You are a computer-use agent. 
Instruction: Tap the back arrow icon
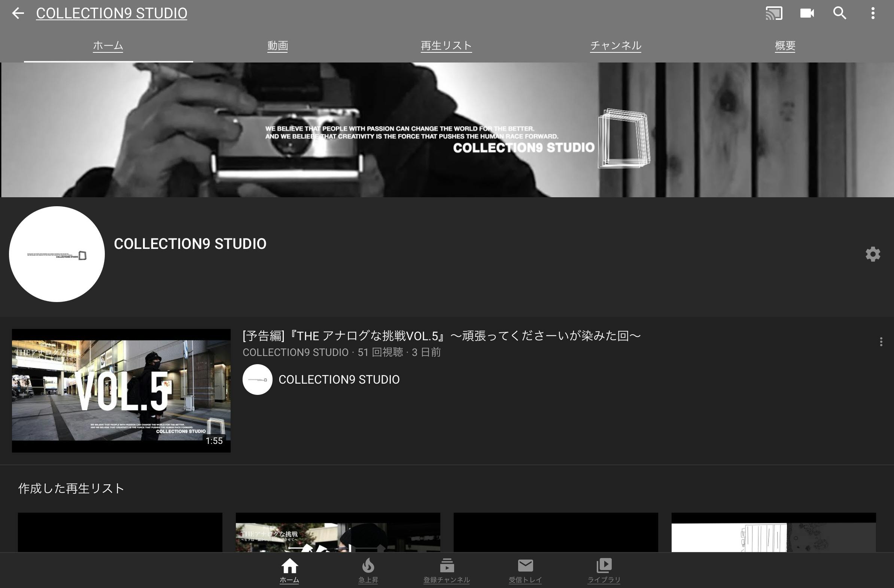(18, 13)
